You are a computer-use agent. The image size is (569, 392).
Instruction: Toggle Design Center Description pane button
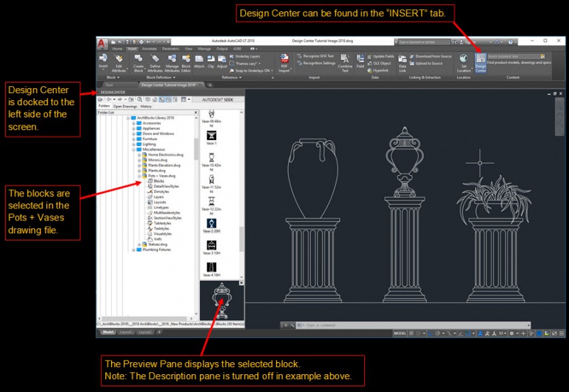(175, 100)
